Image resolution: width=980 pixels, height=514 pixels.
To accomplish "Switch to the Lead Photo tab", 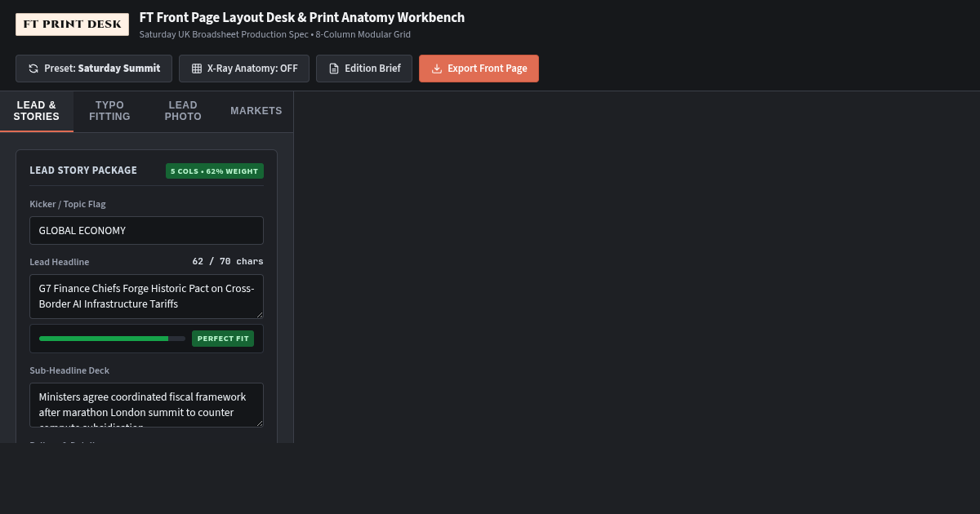I will tap(183, 111).
